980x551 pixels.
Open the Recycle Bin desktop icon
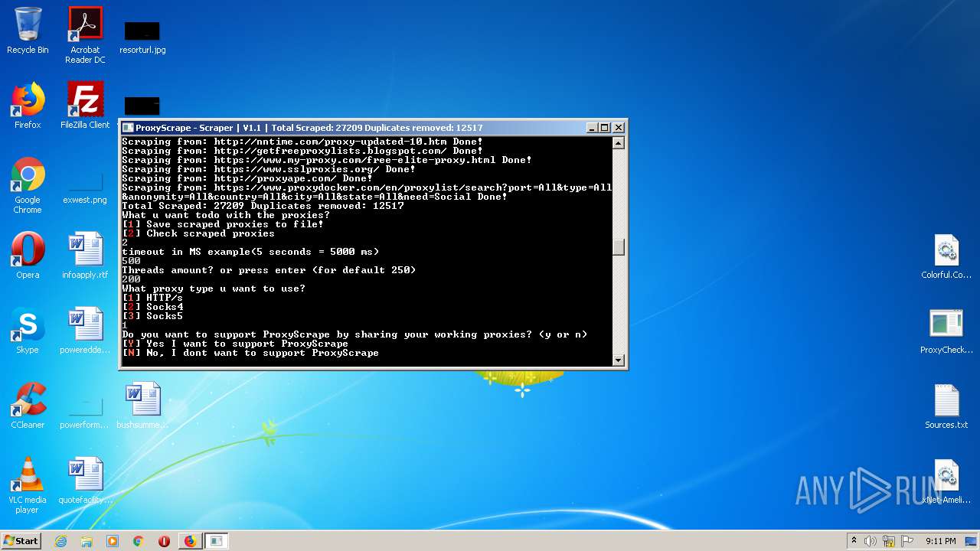click(x=28, y=31)
